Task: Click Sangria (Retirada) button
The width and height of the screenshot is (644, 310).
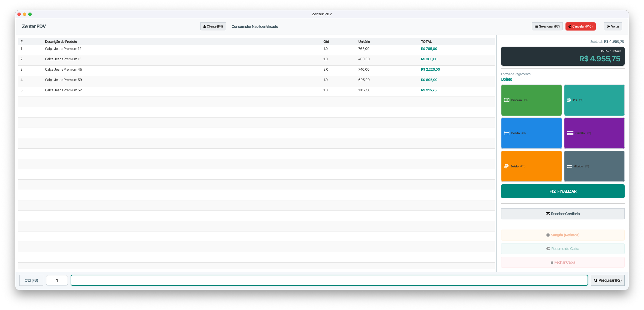Action: click(x=562, y=235)
